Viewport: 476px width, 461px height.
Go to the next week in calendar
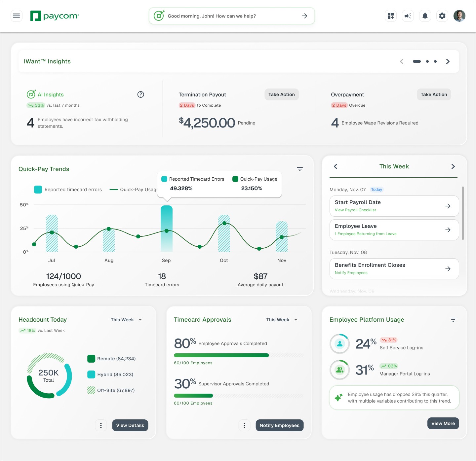[x=453, y=166]
